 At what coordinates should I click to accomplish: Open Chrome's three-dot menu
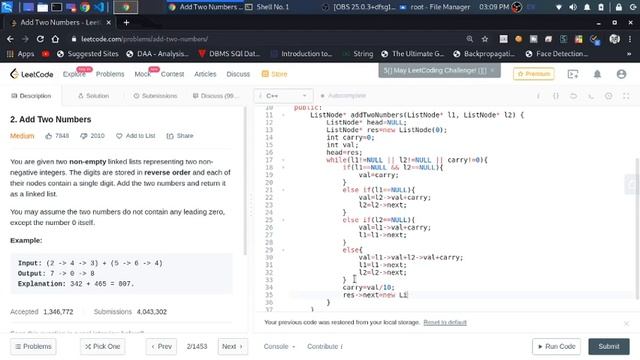pos(630,39)
